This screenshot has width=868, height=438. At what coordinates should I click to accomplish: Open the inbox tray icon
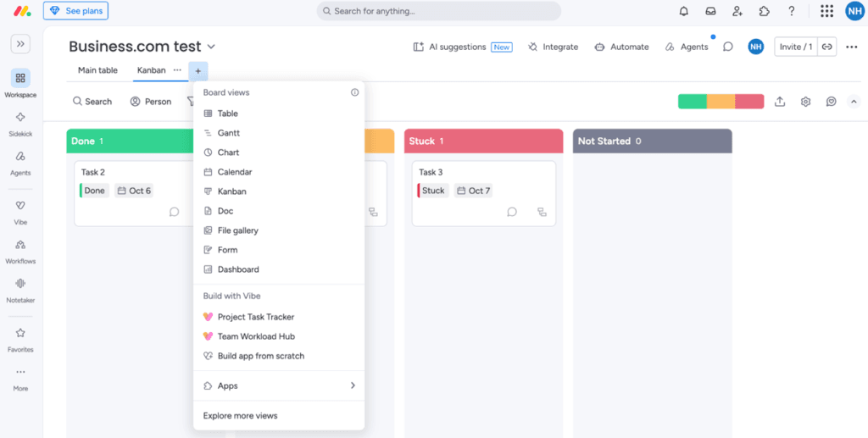(x=711, y=11)
